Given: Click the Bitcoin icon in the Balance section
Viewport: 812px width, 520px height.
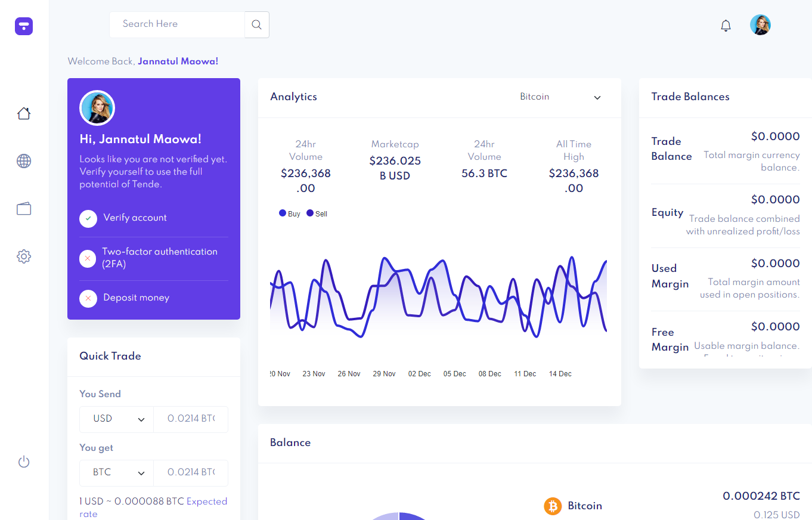Looking at the screenshot, I should 552,506.
